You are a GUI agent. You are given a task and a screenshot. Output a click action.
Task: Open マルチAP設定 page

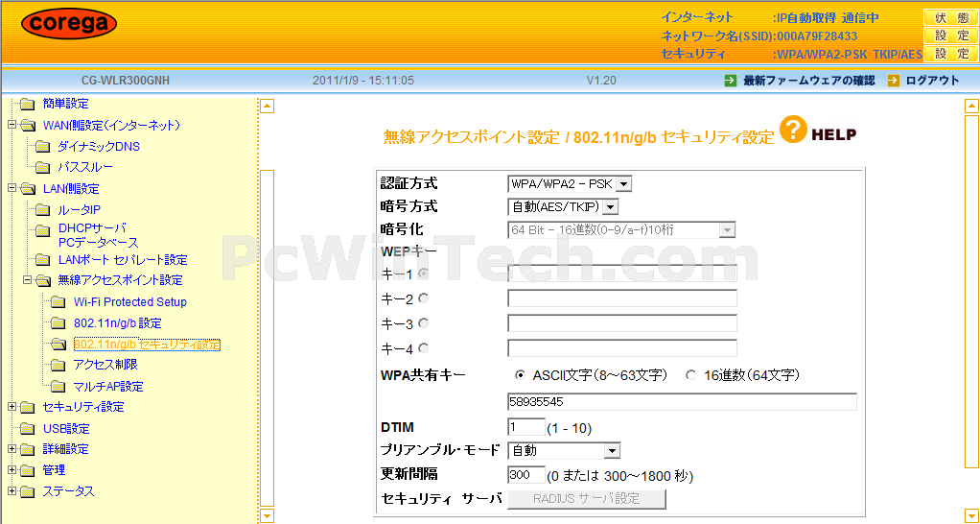tap(108, 387)
